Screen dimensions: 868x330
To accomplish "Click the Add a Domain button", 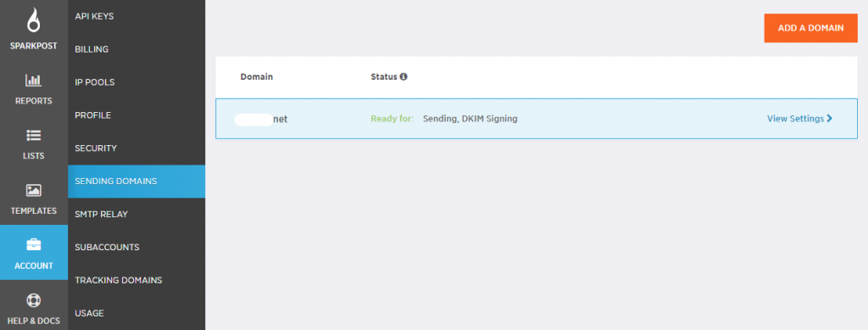I will [810, 28].
